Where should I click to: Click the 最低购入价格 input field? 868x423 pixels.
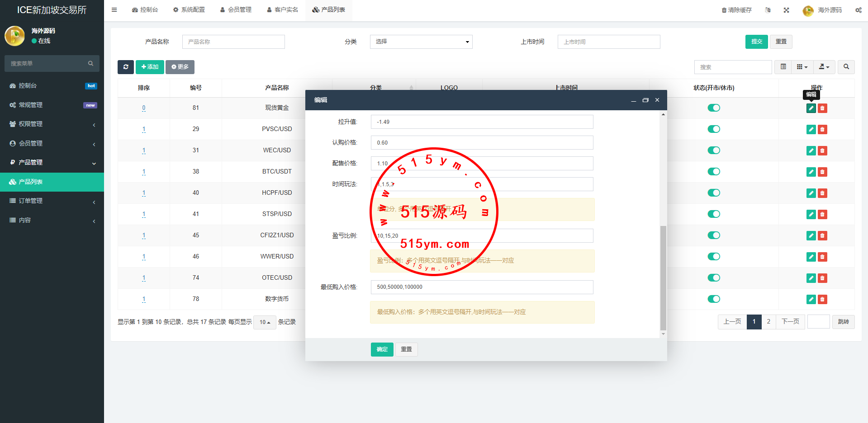point(482,287)
